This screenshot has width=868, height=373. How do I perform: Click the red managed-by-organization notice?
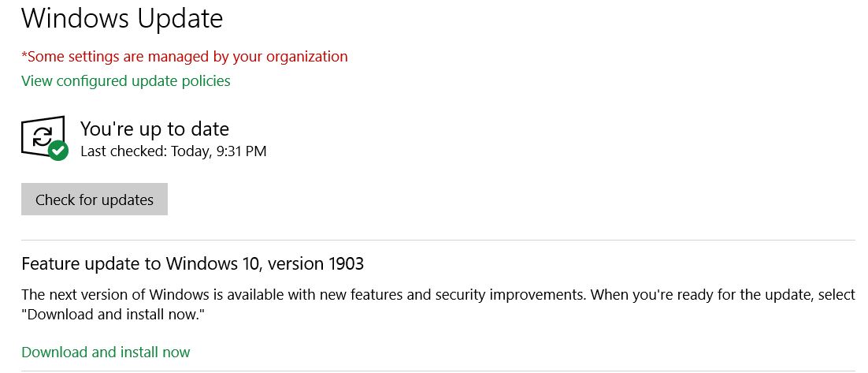click(184, 57)
